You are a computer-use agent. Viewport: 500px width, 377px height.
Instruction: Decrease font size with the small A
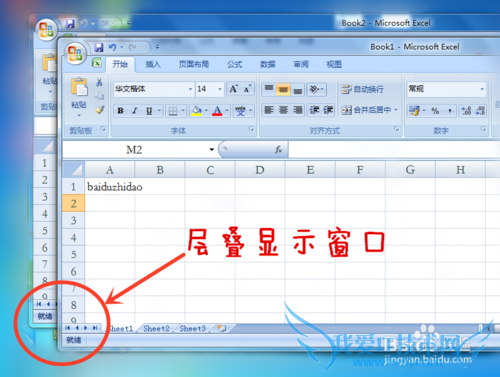click(247, 89)
